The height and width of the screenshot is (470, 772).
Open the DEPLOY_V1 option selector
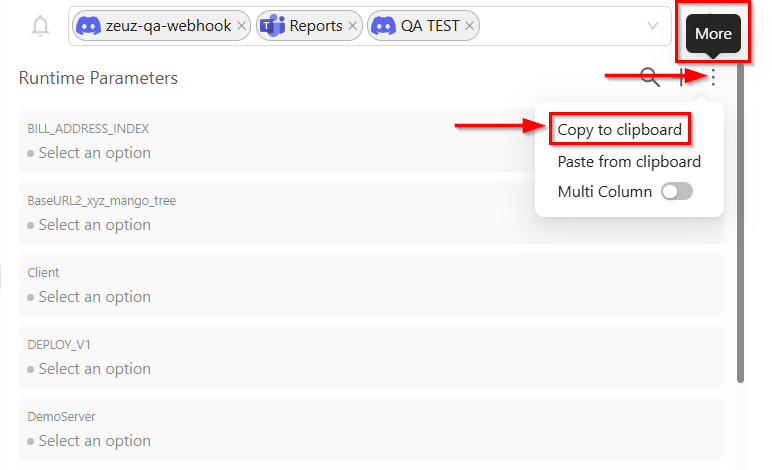[95, 369]
